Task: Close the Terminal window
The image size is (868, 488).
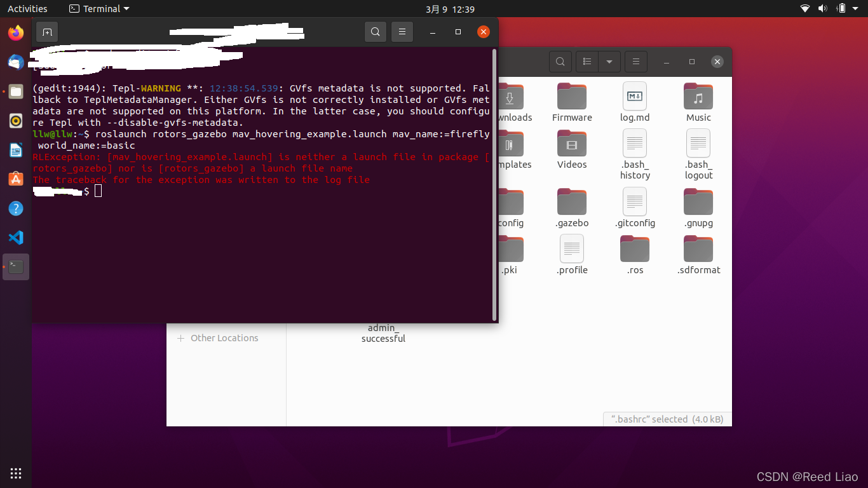Action: 484,32
